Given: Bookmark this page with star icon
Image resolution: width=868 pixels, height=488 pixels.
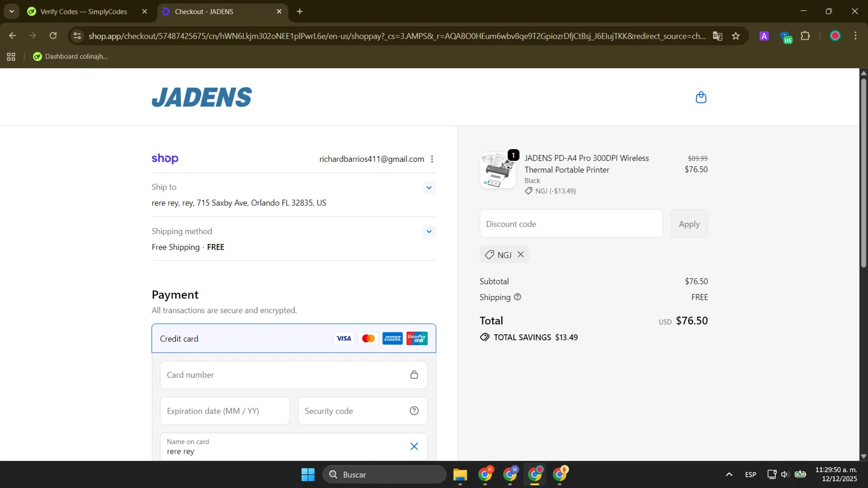Looking at the screenshot, I should 736,36.
